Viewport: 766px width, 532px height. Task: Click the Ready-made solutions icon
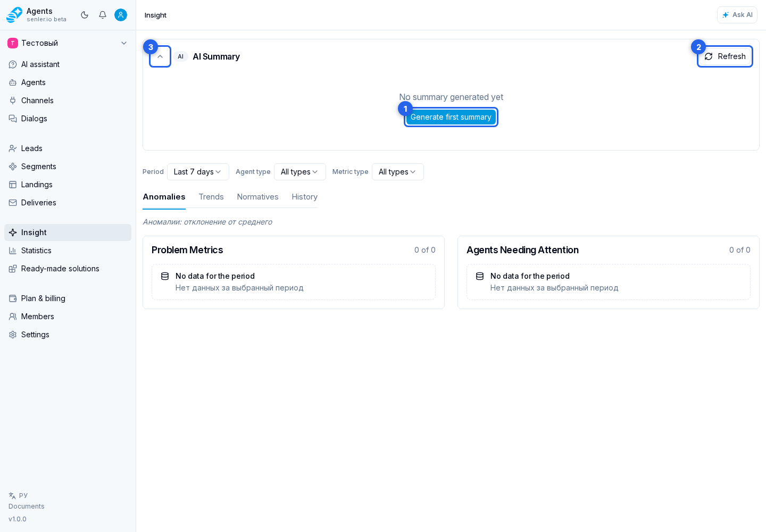point(13,269)
